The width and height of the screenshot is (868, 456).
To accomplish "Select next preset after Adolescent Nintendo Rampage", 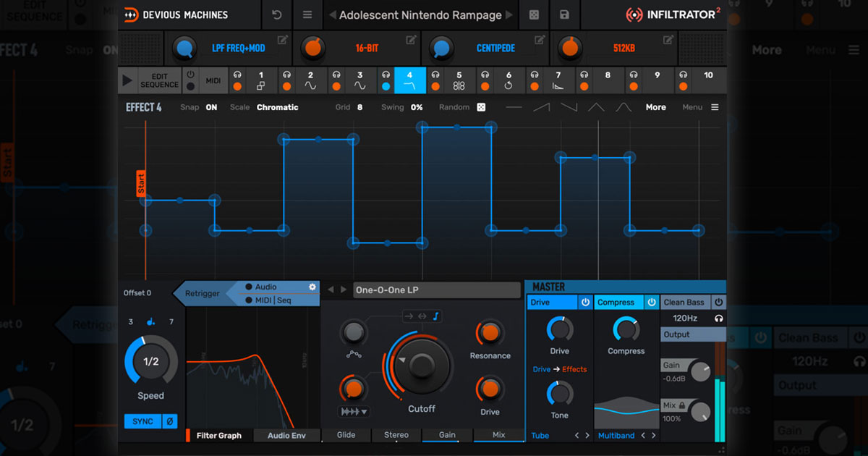I will click(x=509, y=14).
